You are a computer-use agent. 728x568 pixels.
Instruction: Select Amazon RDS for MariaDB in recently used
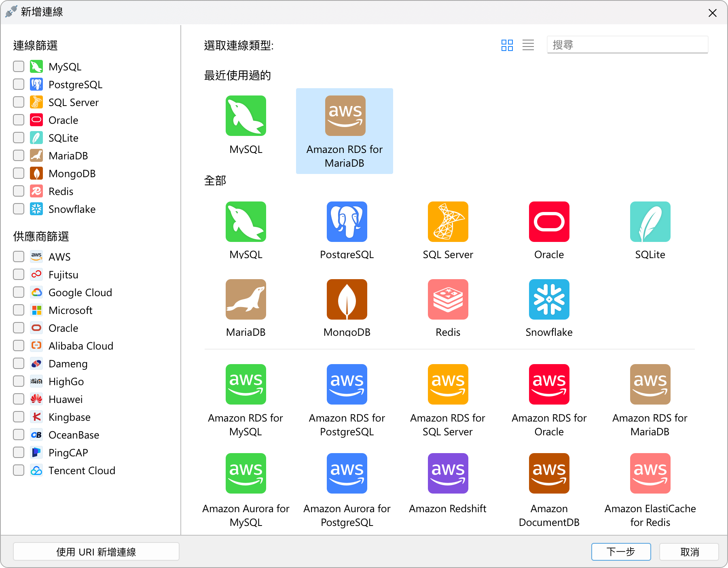(345, 131)
